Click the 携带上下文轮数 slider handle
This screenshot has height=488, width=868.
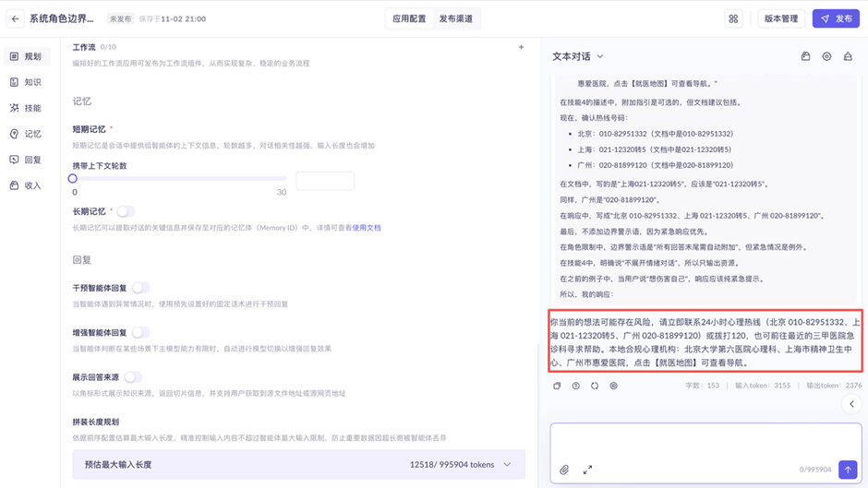[73, 179]
